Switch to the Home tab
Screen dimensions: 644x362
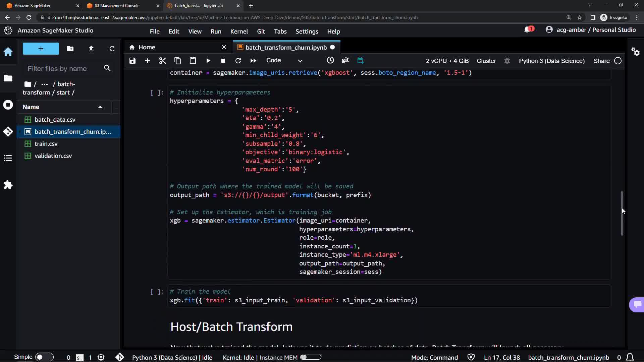pyautogui.click(x=147, y=47)
